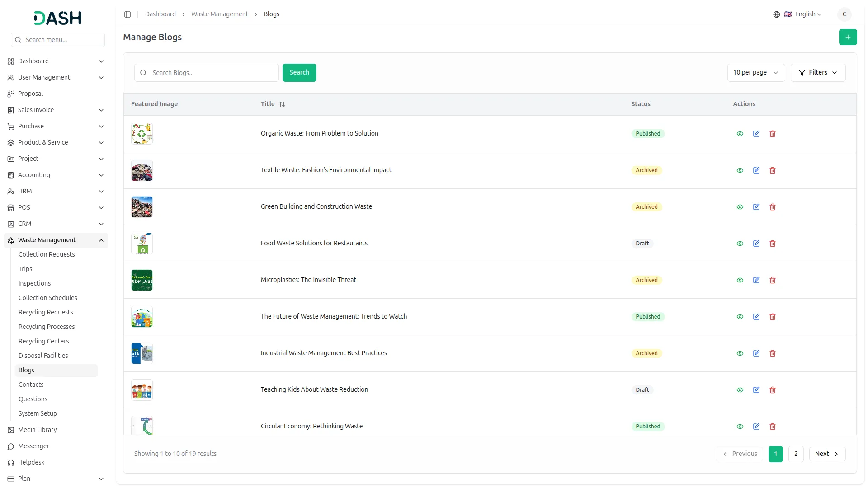Viewport: 868px width, 488px height.
Task: Click the green add new blog plus button
Action: point(848,37)
